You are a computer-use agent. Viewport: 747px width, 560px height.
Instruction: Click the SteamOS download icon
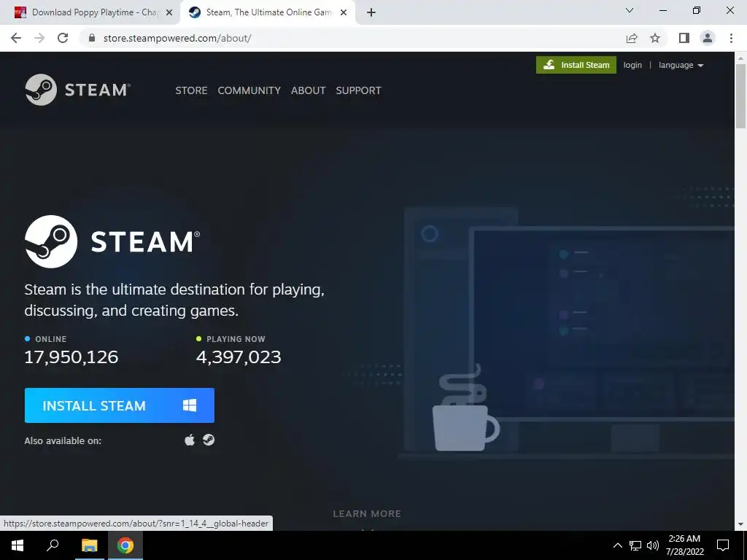[x=209, y=440]
